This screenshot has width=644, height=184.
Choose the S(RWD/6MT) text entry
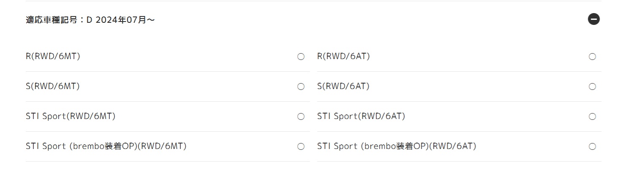tap(53, 86)
